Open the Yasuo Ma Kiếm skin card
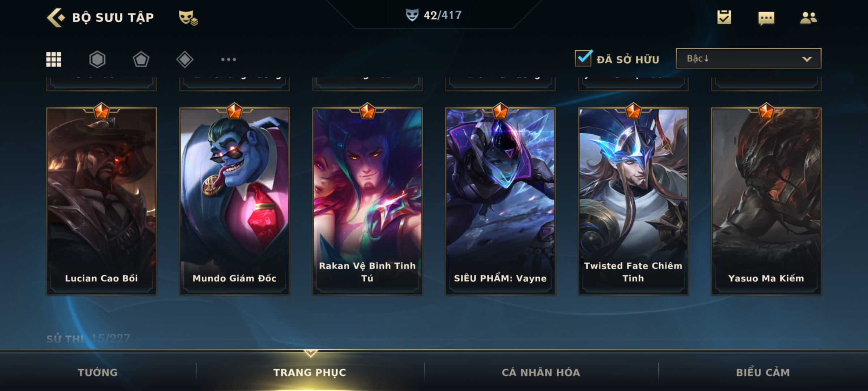 click(x=766, y=201)
